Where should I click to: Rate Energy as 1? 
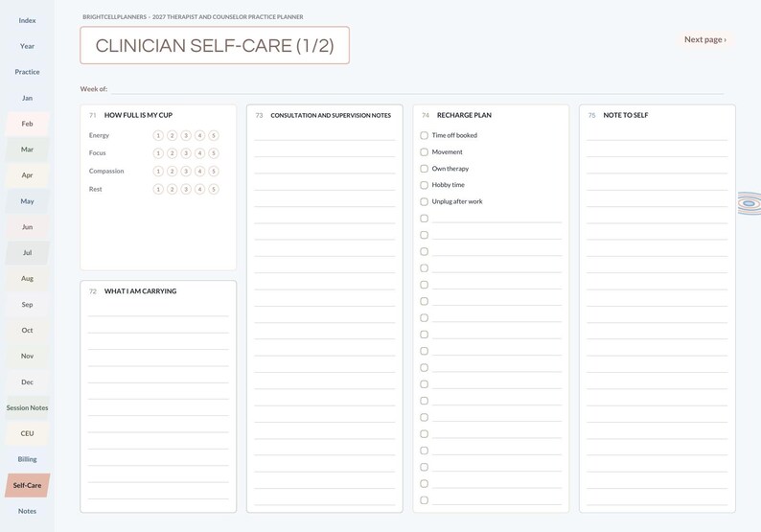pyautogui.click(x=158, y=135)
